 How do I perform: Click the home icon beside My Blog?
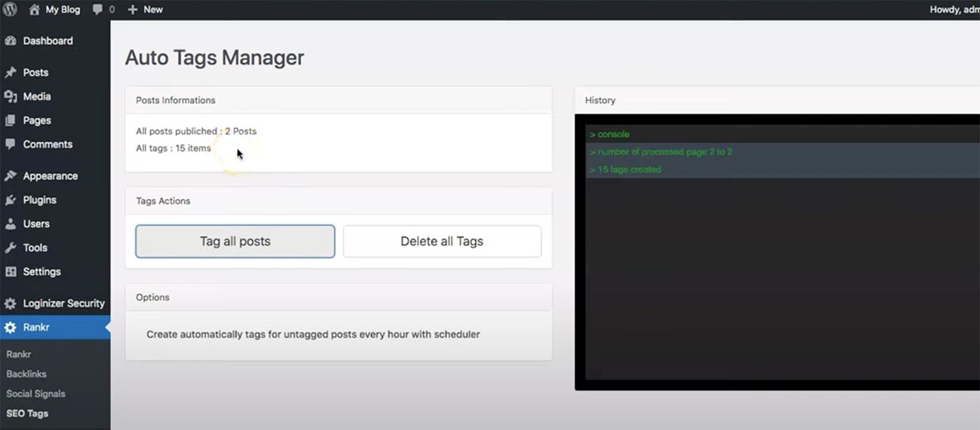pos(34,10)
